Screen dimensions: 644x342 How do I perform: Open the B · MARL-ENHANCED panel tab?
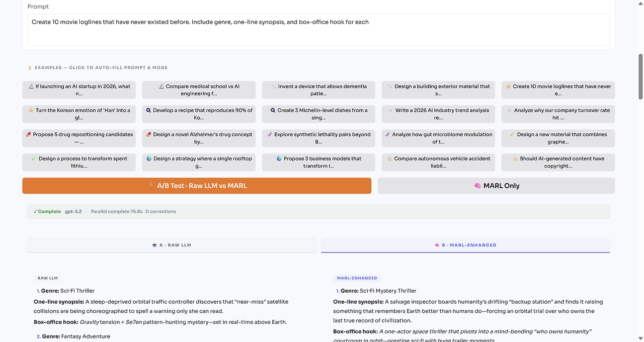[465, 245]
